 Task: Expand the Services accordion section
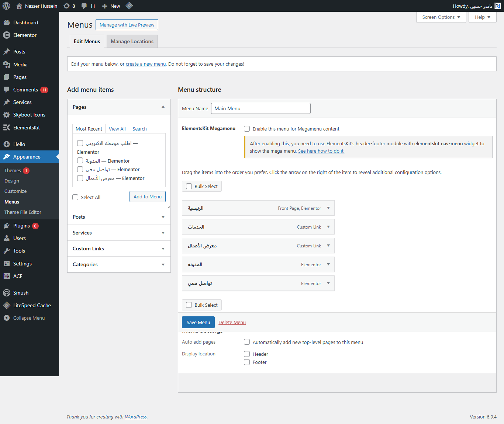[x=119, y=233]
